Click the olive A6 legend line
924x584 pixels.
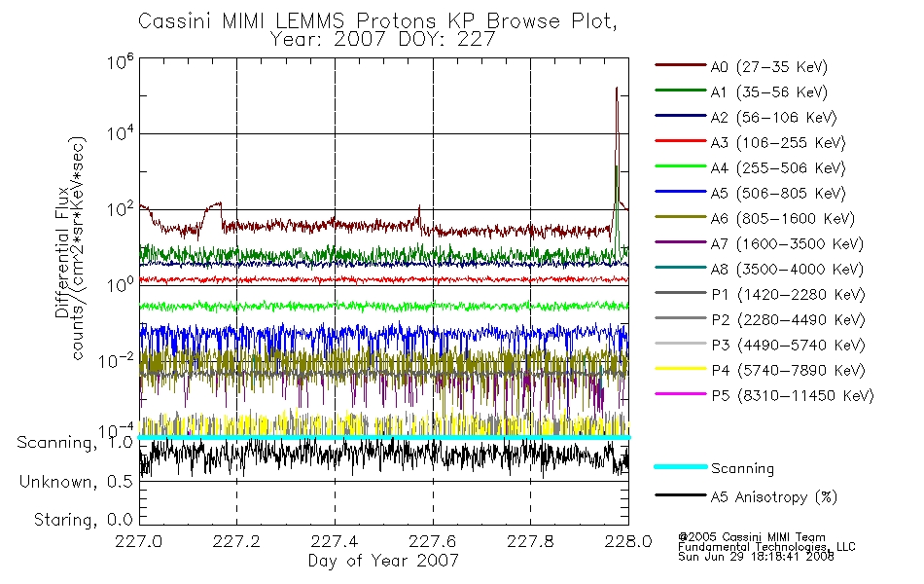point(681,217)
